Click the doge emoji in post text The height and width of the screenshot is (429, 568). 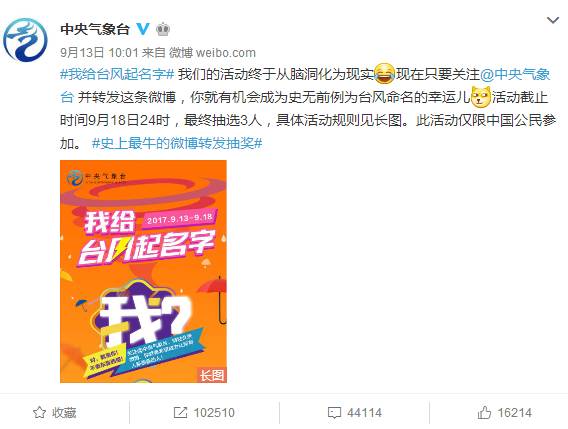click(x=481, y=97)
